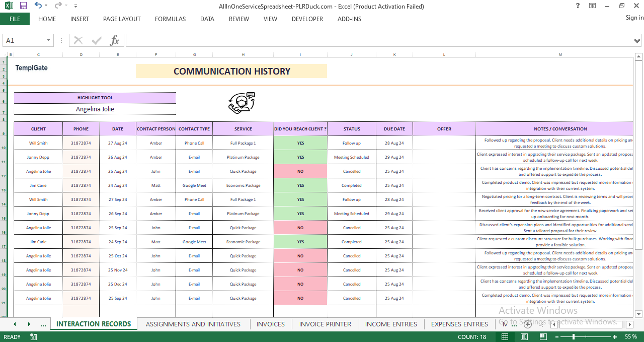This screenshot has height=342, width=644.
Task: Open the VIEW ribbon tab
Action: 270,19
